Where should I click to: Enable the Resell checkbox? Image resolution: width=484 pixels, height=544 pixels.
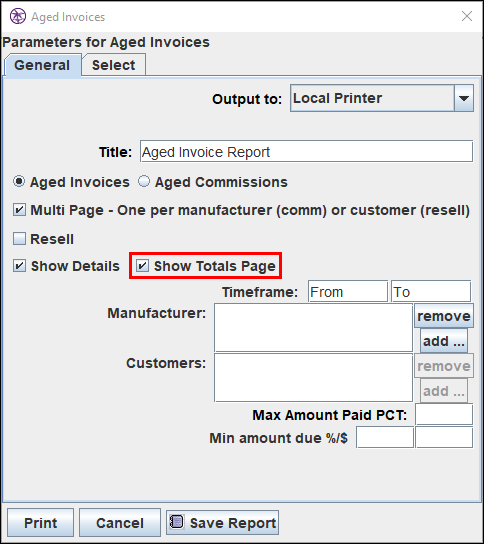19,239
